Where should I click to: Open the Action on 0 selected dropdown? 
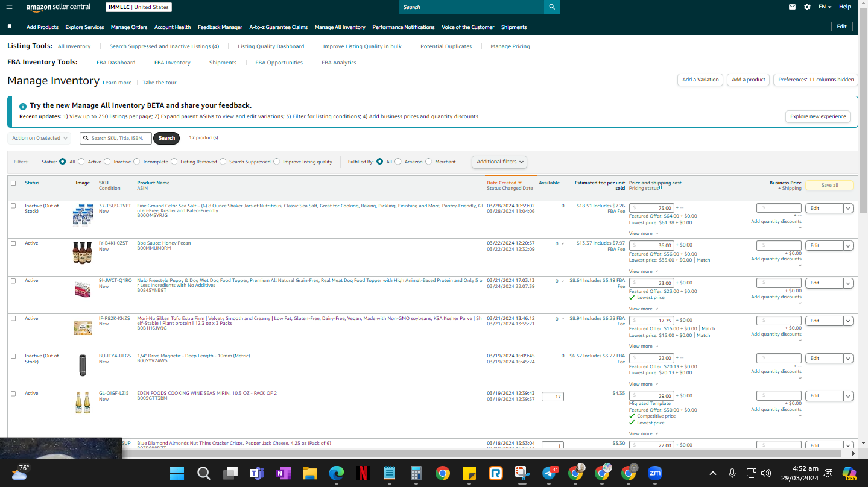pyautogui.click(x=39, y=138)
